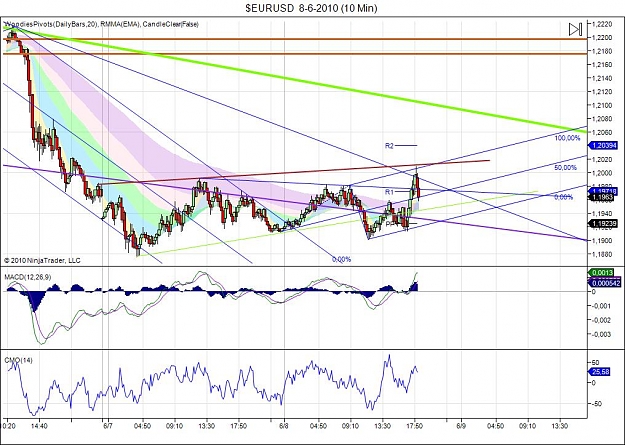Screen dimensions: 625x445
Task: Click the 1,1963 current price marker
Action: 603,197
